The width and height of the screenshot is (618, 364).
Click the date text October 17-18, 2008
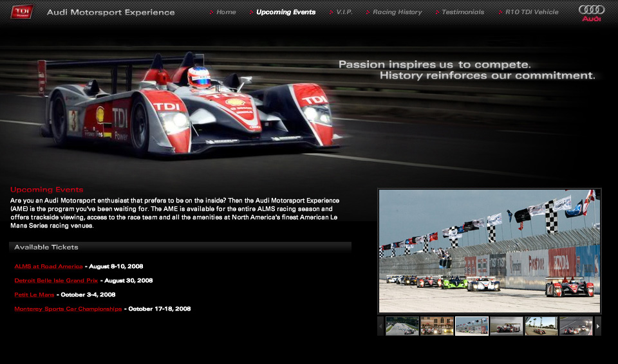click(160, 309)
